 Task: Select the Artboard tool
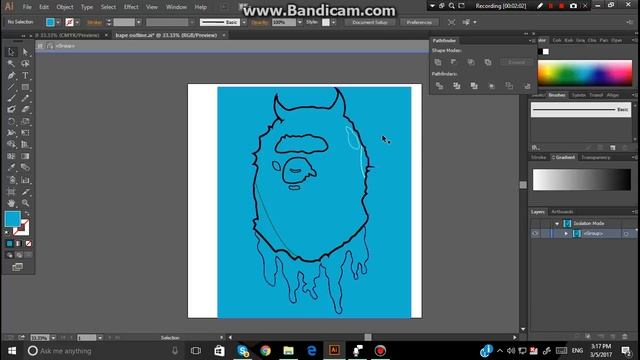click(11, 191)
